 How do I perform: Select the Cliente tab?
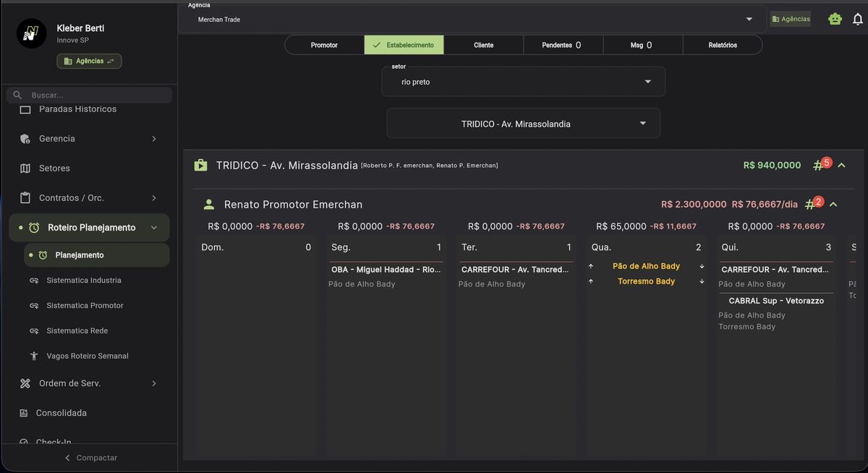[483, 44]
